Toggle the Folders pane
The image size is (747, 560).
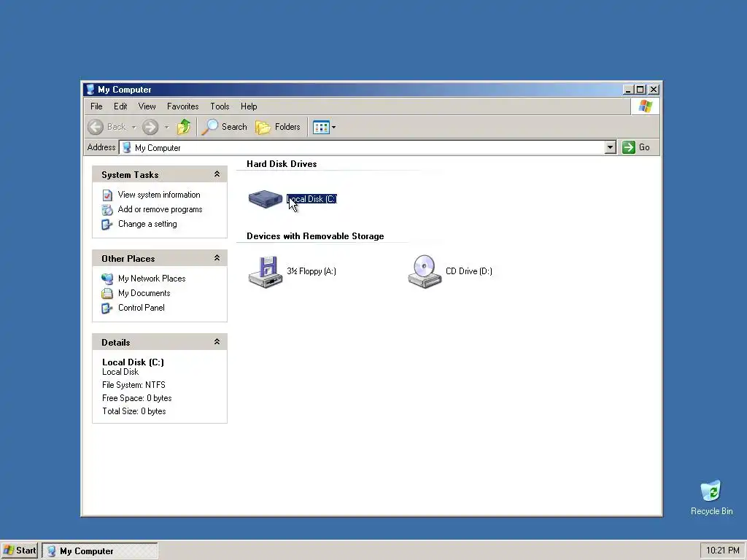(278, 127)
